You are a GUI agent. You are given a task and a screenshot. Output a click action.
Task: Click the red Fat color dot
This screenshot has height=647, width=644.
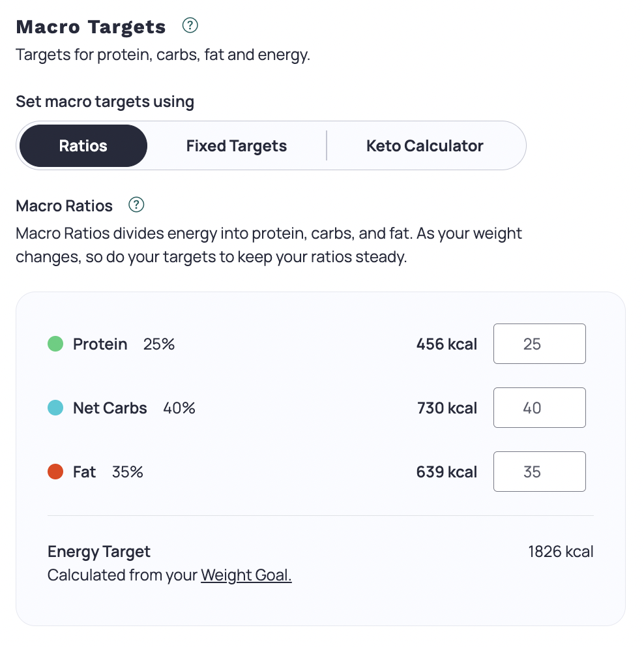tap(55, 472)
